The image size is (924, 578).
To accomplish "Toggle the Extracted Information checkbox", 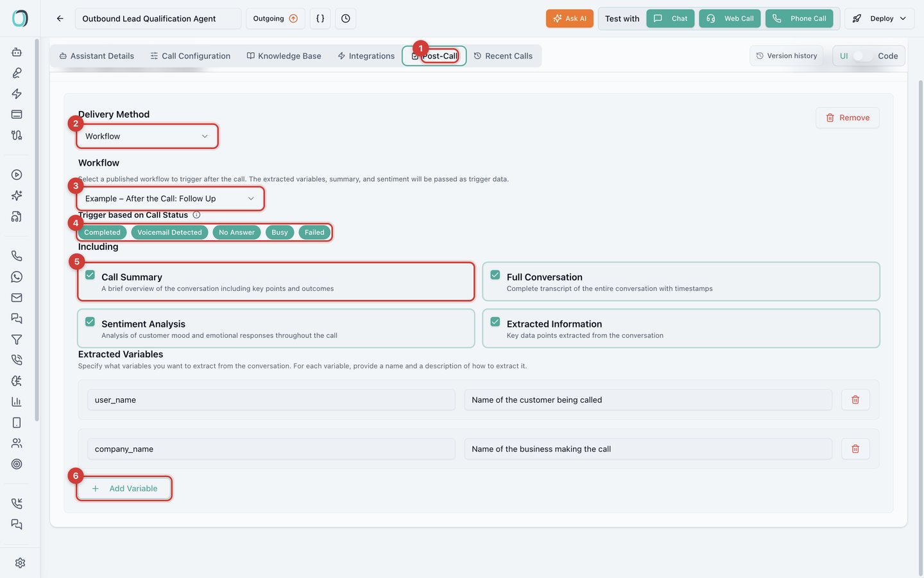I will [495, 322].
